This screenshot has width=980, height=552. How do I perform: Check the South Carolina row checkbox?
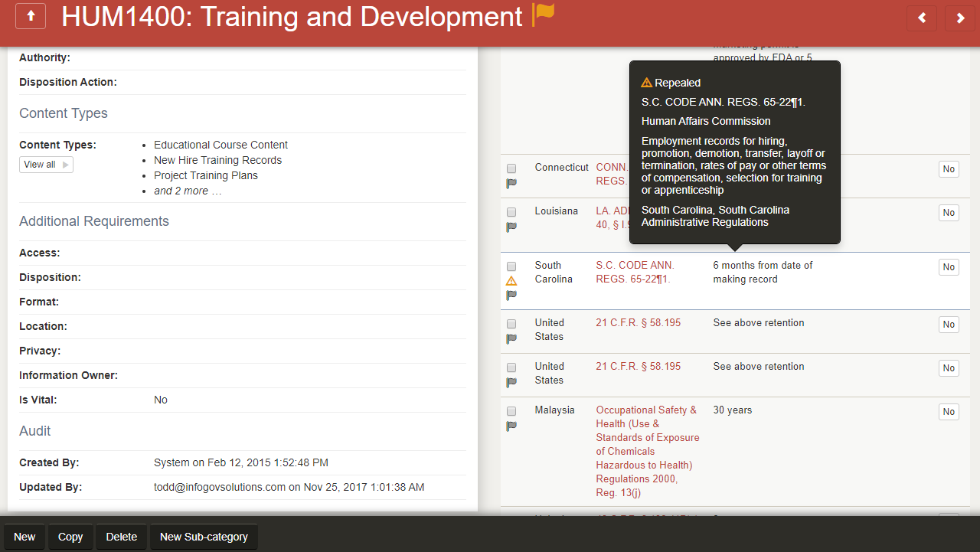pyautogui.click(x=511, y=266)
